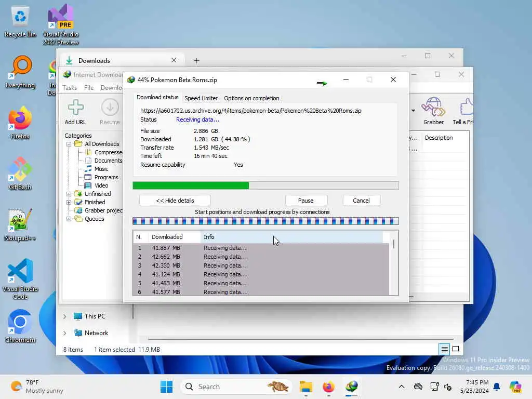
Task: Expand This PC in Explorer navigation
Action: click(65, 316)
